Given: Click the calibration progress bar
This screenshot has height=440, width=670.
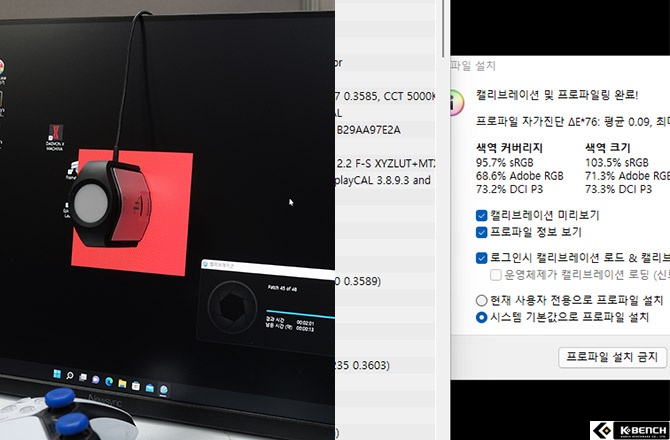Looking at the screenshot, I should (x=300, y=314).
